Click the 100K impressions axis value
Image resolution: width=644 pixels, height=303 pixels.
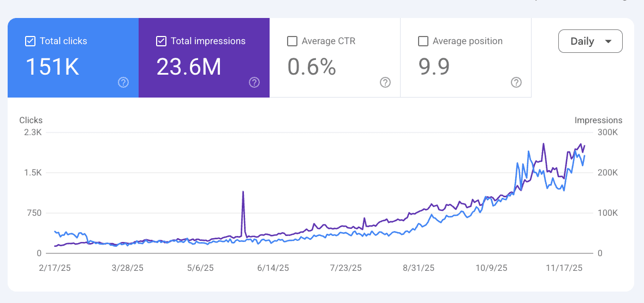click(x=608, y=213)
